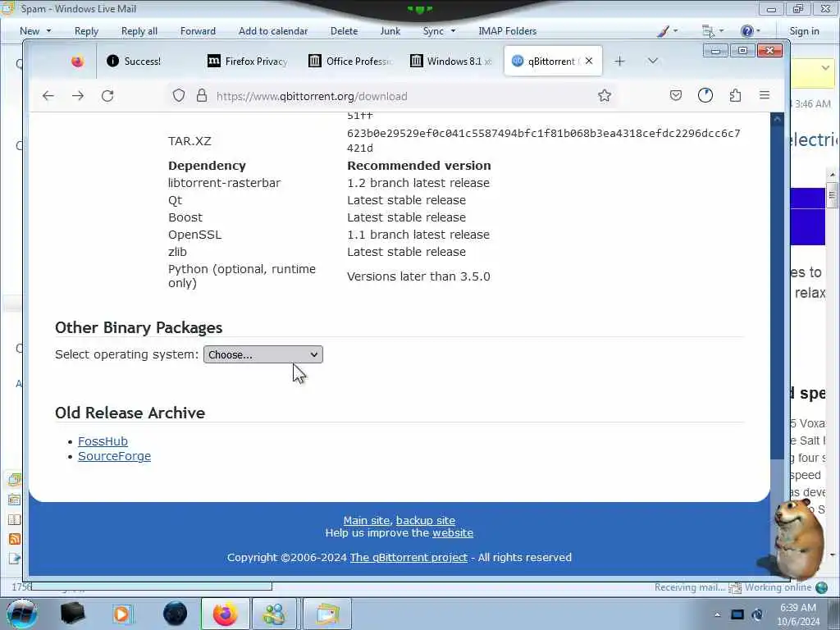The image size is (840, 630).
Task: Bookmark this page with the star
Action: (605, 96)
